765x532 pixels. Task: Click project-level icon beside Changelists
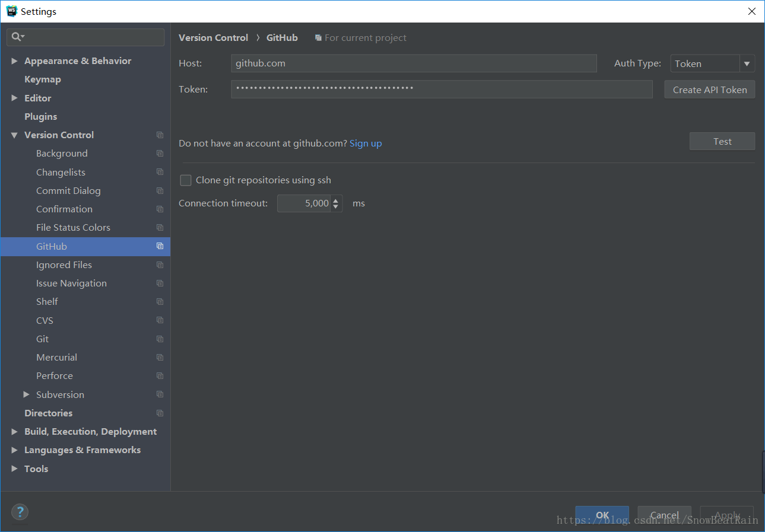coord(160,172)
